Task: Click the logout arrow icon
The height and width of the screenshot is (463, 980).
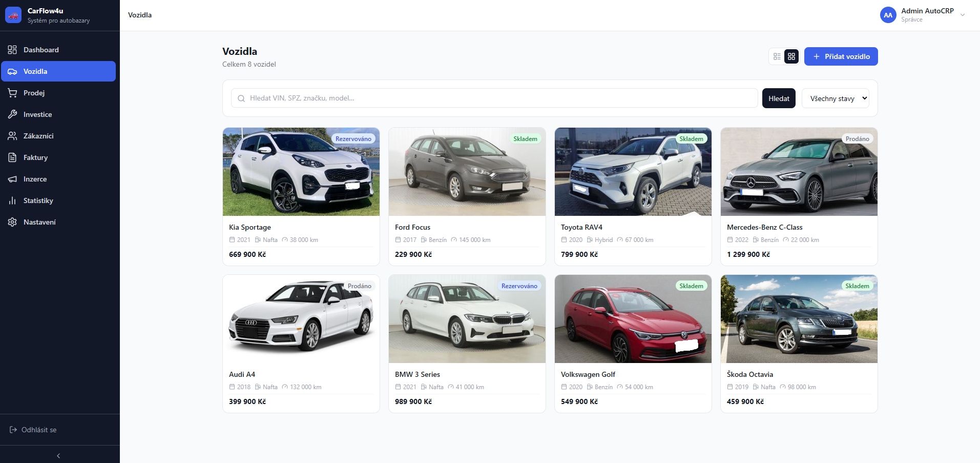Action: pos(13,430)
